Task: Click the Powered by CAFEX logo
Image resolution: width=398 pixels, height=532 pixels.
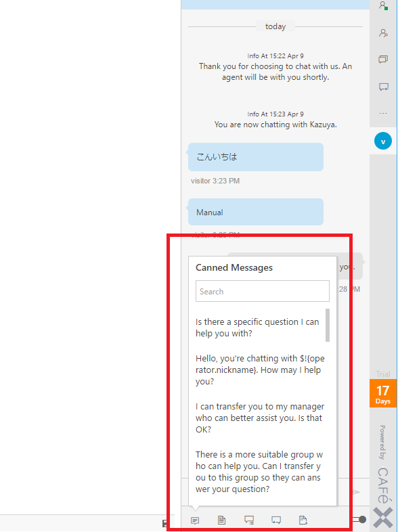Action: click(x=383, y=476)
